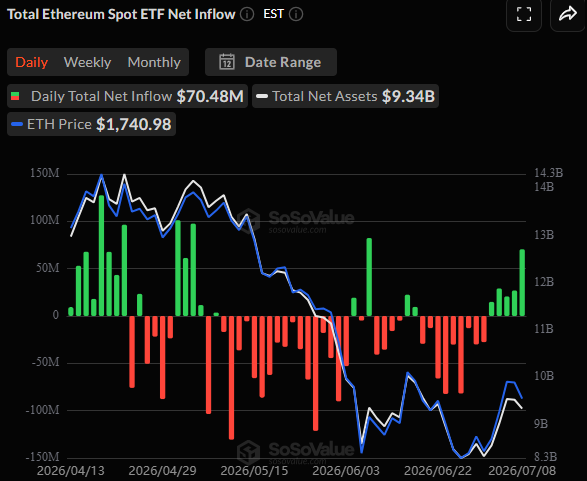This screenshot has width=587, height=481.
Task: Click the 150M left axis label
Action: pos(45,173)
